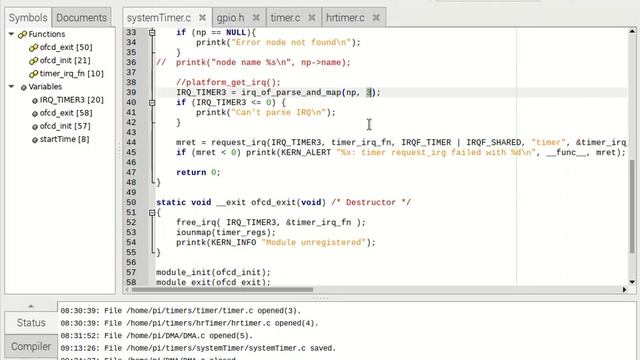
Task: Click line number 50 in the margin
Action: tap(131, 202)
